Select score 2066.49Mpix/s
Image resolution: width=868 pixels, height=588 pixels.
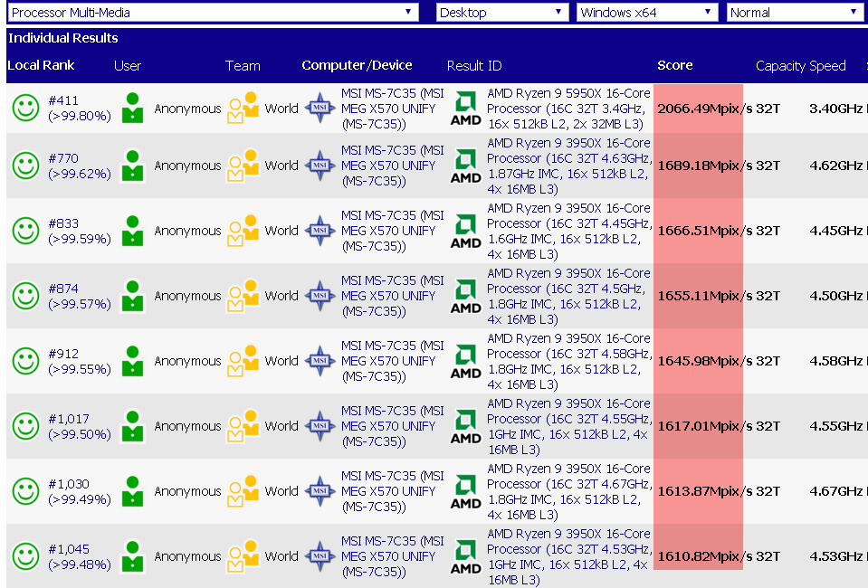(x=705, y=109)
